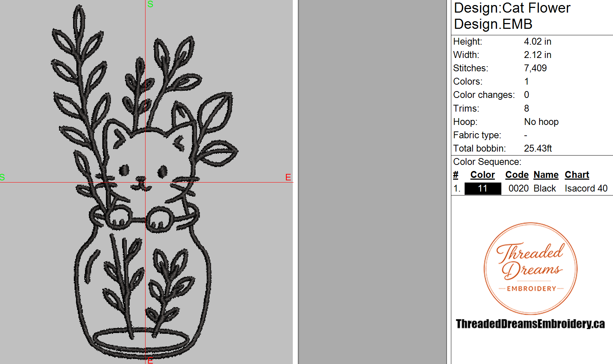Screen dimensions: 613x364
Task: Select the Isacord 40 chart entry
Action: point(586,188)
